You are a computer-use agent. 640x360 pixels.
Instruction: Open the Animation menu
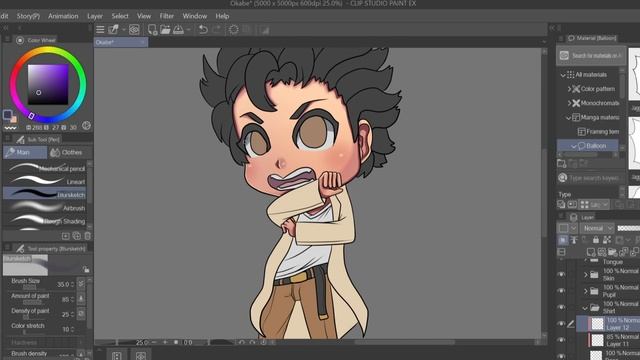pyautogui.click(x=63, y=16)
